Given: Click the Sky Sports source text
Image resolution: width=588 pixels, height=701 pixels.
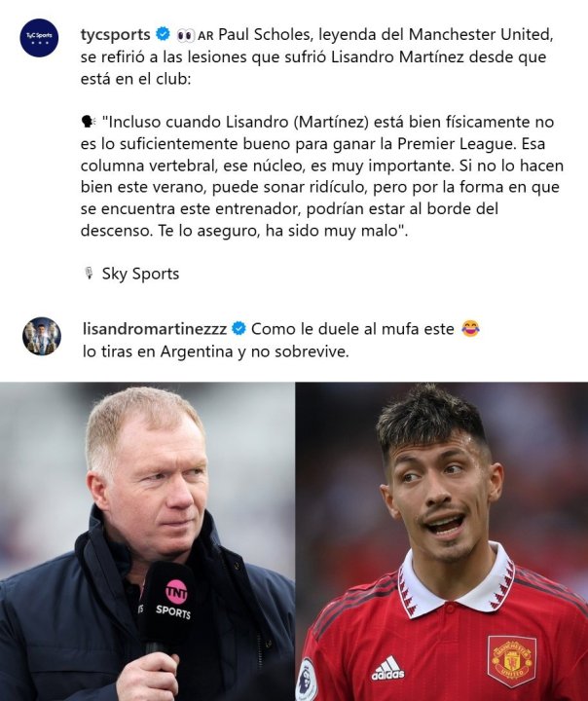Looking at the screenshot, I should 140,274.
